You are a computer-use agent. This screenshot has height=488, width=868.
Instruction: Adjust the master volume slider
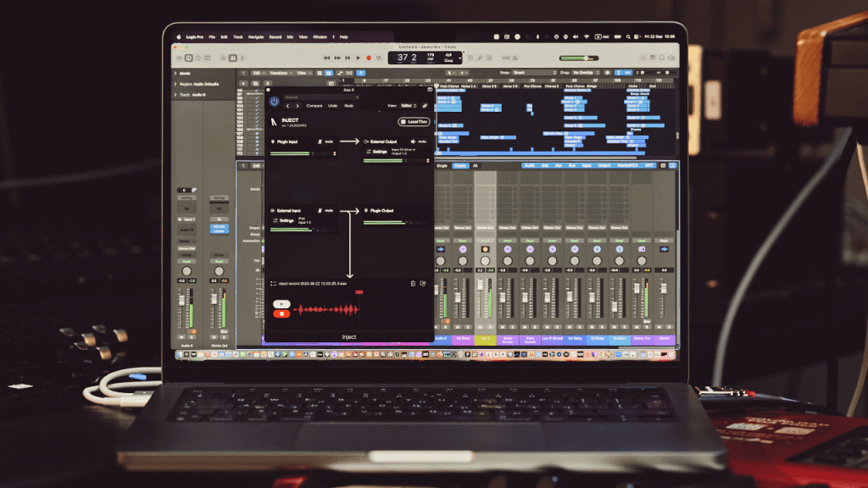tap(578, 58)
